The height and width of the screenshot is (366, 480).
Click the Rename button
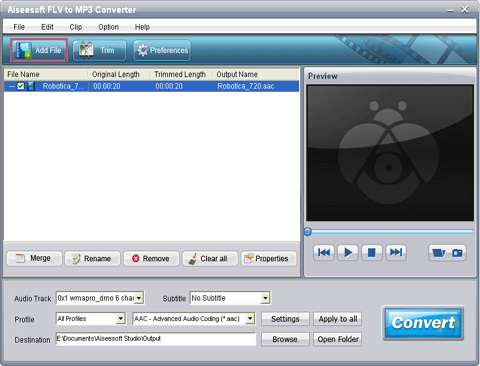92,259
